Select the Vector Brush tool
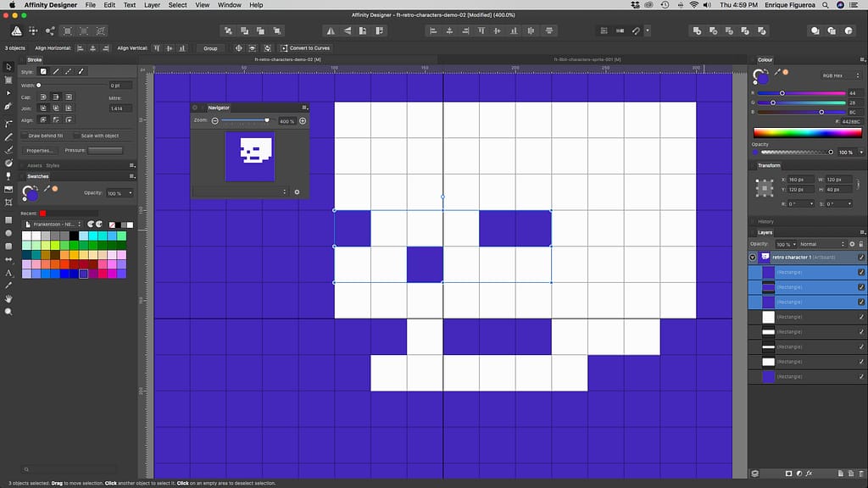868x488 pixels. 8,149
